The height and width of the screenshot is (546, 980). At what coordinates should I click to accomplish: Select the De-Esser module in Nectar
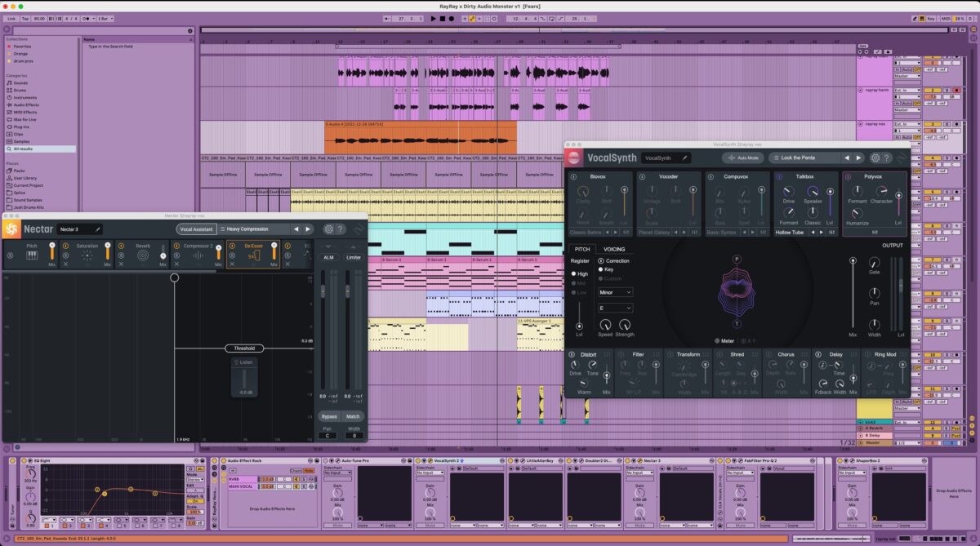253,255
